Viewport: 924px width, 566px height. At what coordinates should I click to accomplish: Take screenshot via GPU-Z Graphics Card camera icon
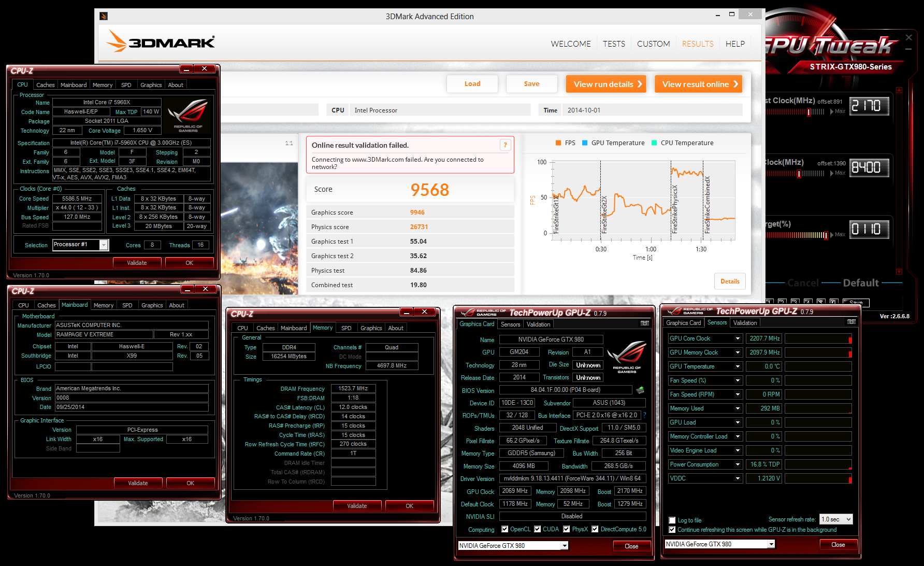(x=645, y=323)
